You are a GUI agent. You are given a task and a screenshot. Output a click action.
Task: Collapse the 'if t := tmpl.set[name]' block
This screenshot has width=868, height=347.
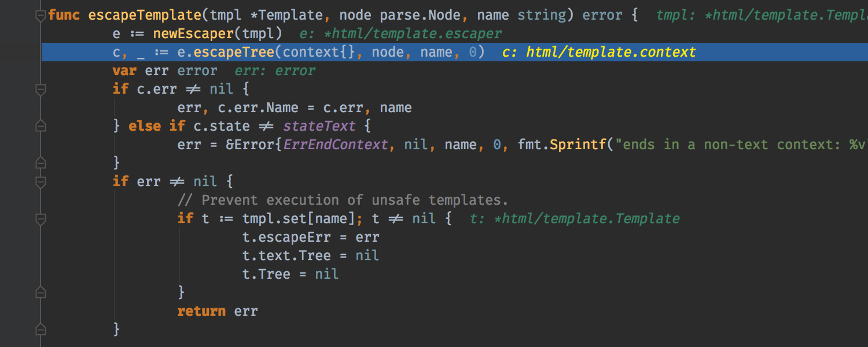point(41,219)
